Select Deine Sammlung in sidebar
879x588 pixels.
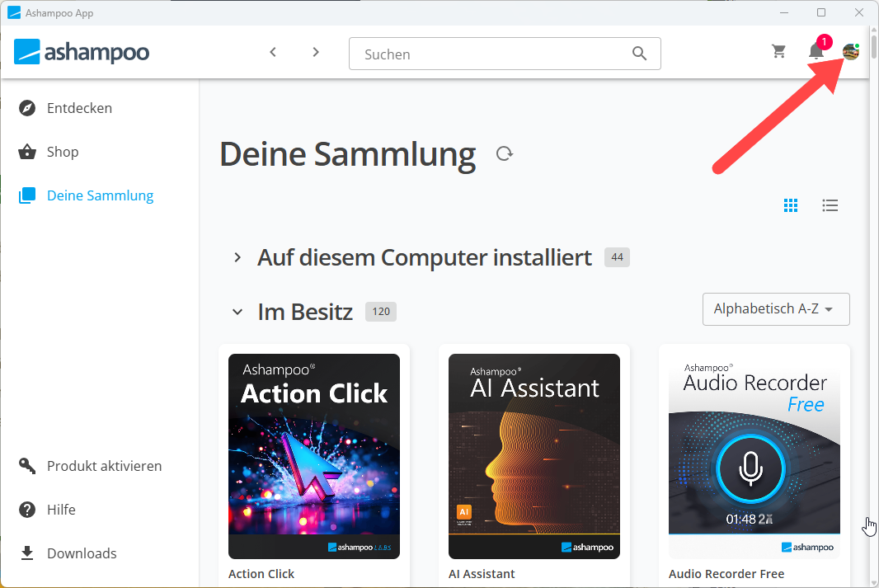pos(101,195)
